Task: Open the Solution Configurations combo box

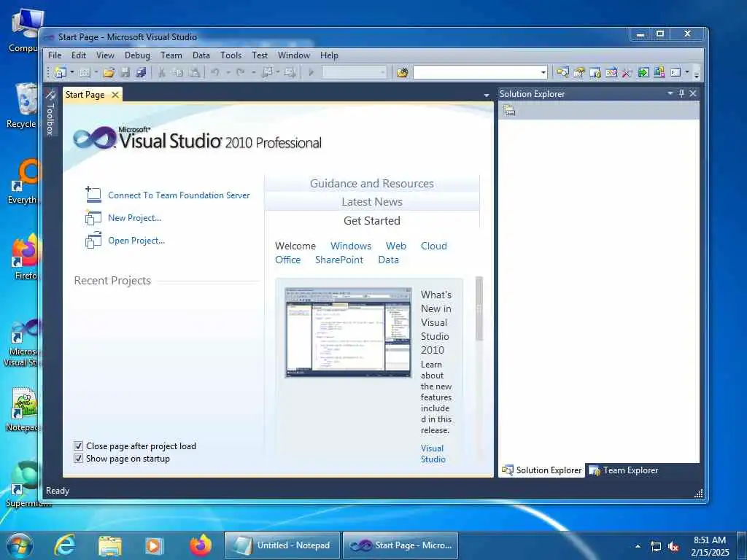Action: pyautogui.click(x=354, y=72)
